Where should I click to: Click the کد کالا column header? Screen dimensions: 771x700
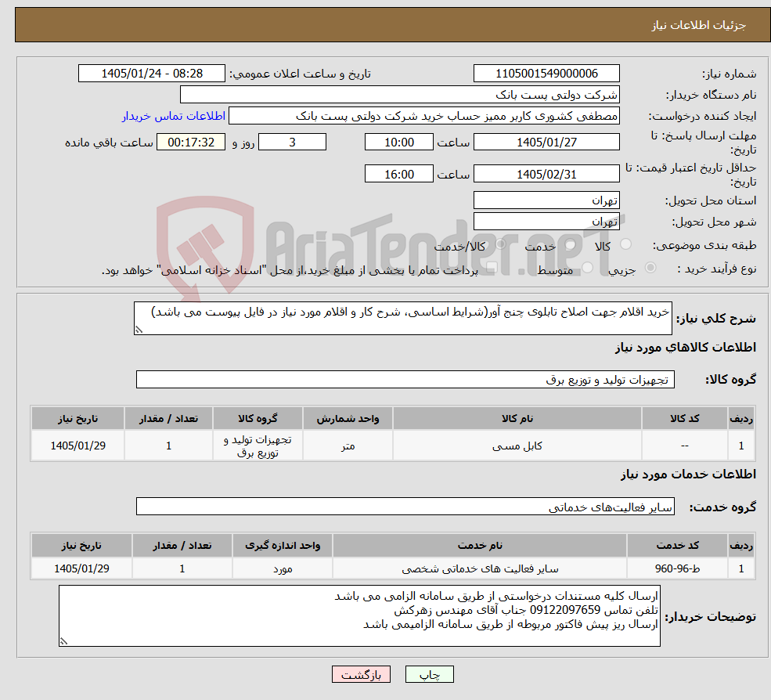684,419
